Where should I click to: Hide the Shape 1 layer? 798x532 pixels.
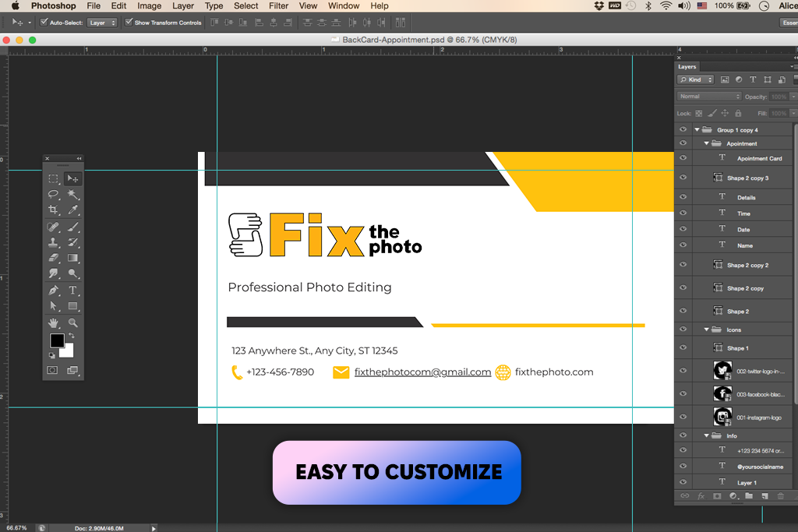(x=683, y=348)
